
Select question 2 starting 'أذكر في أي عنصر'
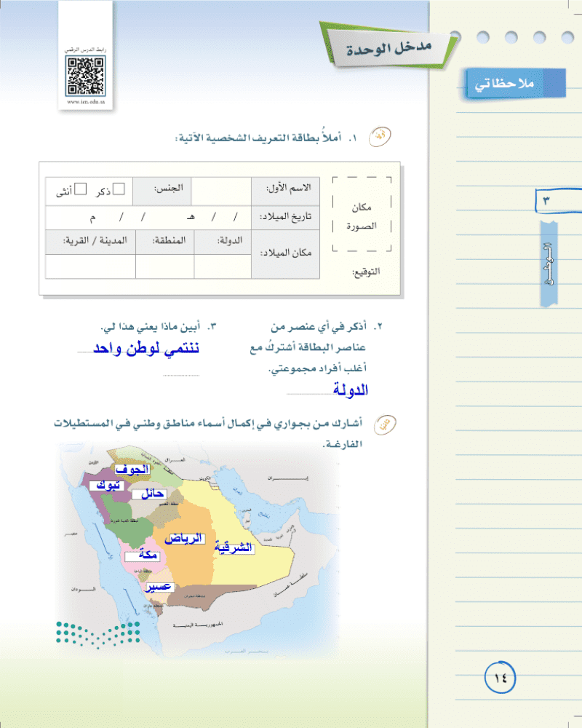[x=317, y=347]
